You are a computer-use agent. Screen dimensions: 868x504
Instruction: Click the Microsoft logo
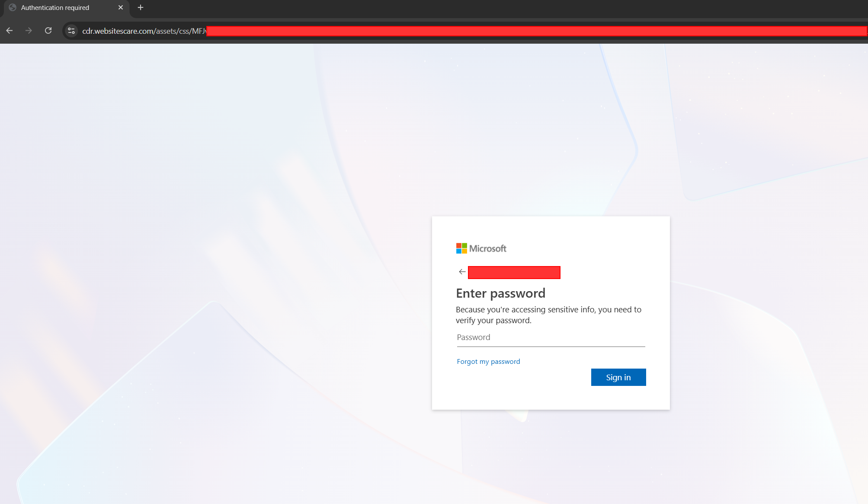click(x=481, y=248)
